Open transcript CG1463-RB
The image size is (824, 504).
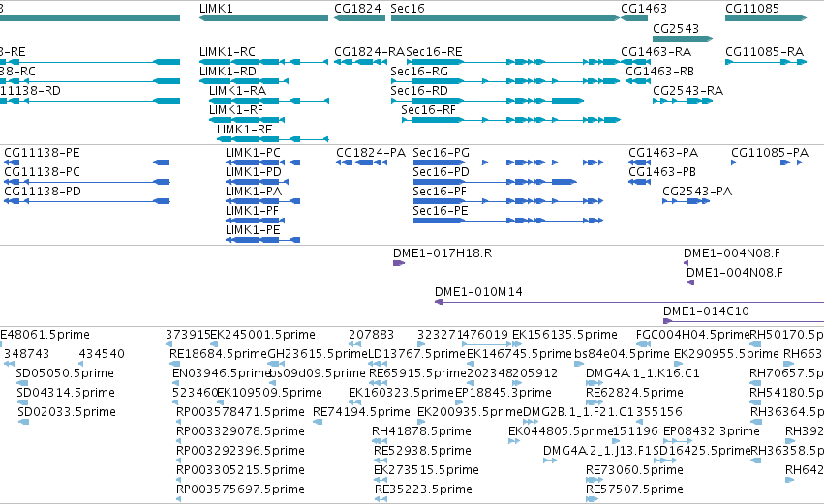pyautogui.click(x=638, y=81)
